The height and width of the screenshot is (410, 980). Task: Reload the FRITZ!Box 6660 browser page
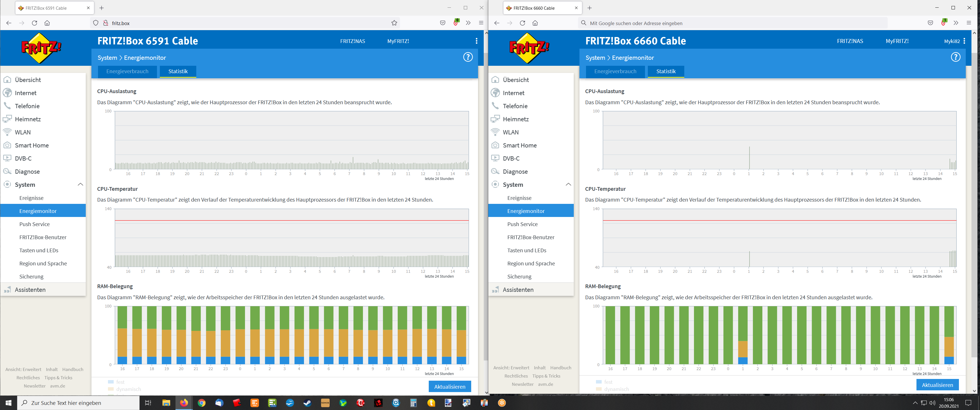click(522, 23)
